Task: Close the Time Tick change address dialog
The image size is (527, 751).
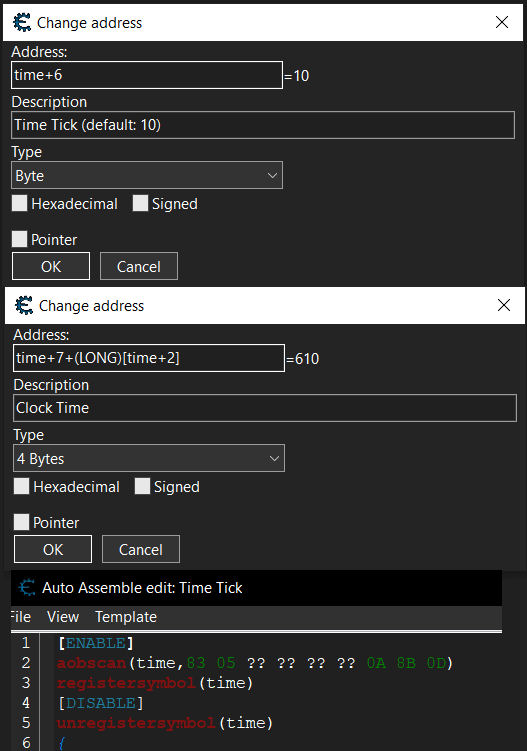Action: pos(502,22)
